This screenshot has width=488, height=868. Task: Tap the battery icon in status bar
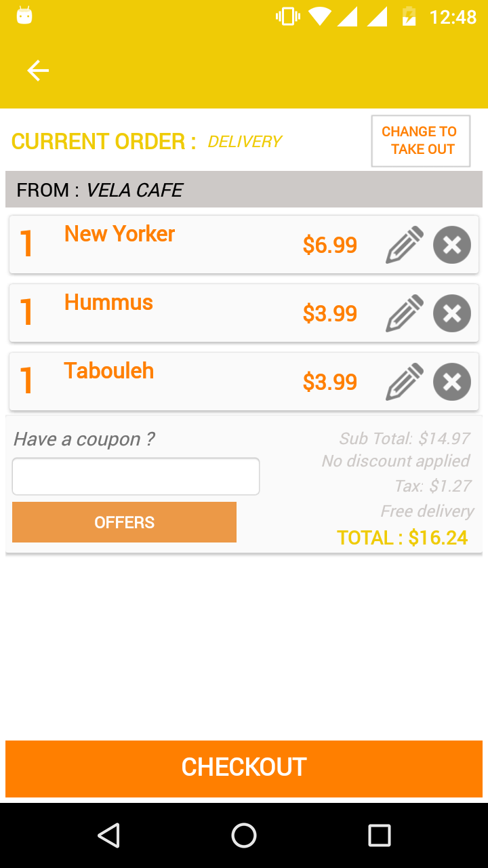[409, 16]
